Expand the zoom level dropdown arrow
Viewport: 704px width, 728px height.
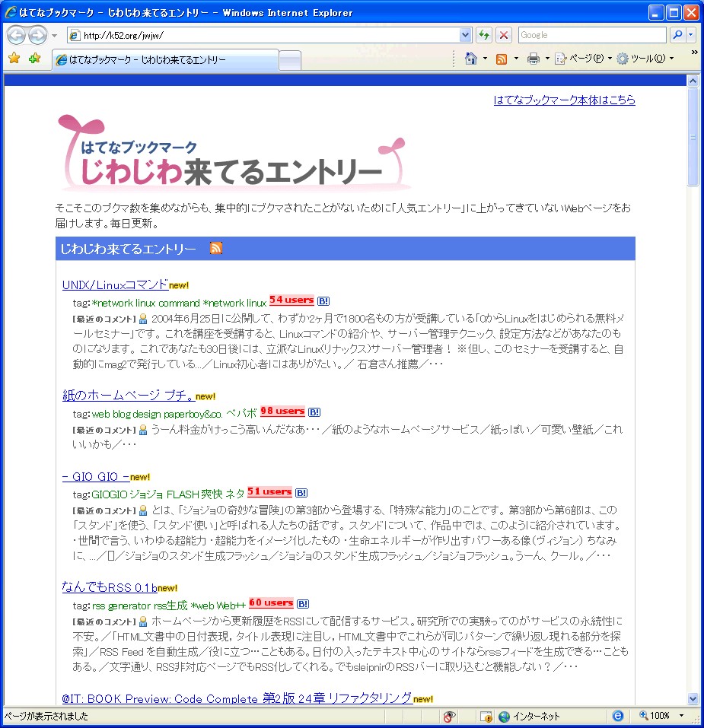pos(681,716)
